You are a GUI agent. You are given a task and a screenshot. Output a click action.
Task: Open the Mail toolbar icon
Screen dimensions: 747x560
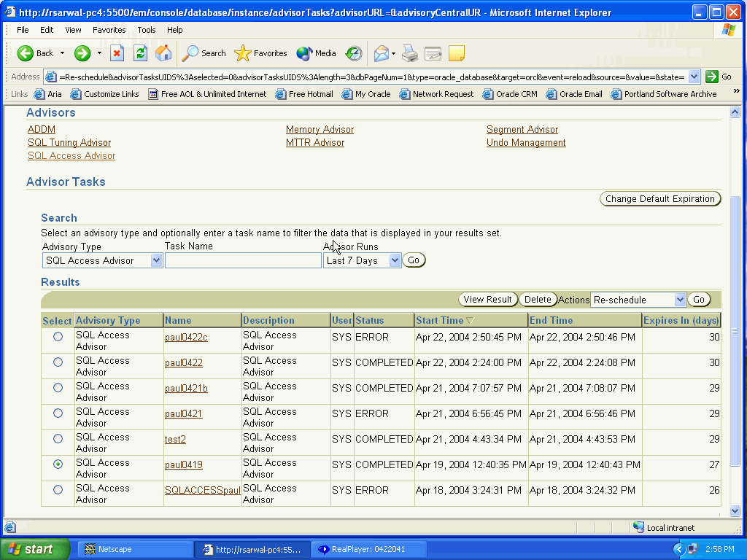point(382,53)
